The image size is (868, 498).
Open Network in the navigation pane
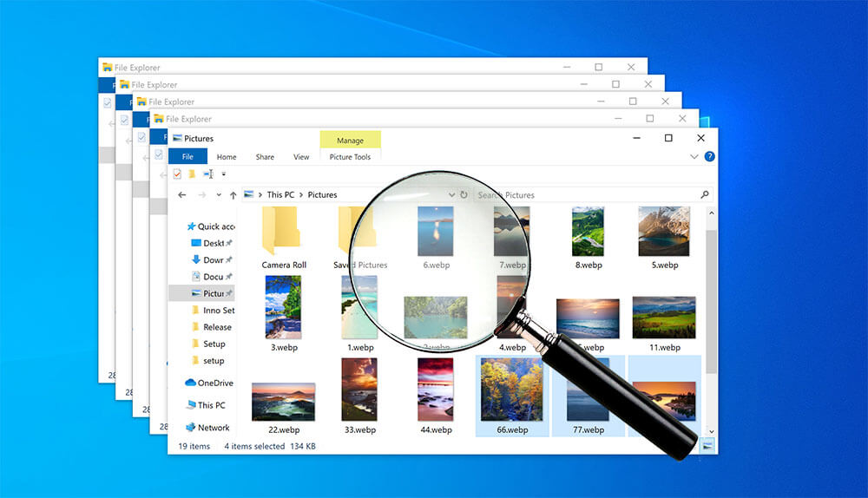point(213,428)
